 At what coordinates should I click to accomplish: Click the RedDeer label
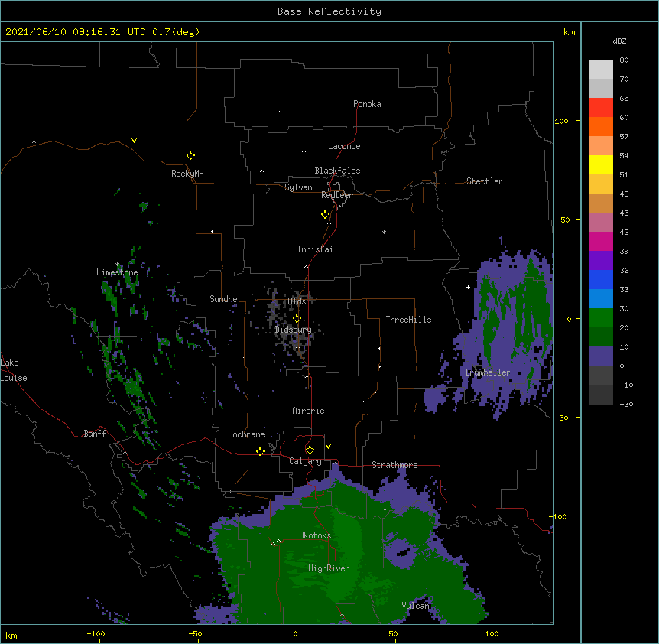click(x=336, y=195)
